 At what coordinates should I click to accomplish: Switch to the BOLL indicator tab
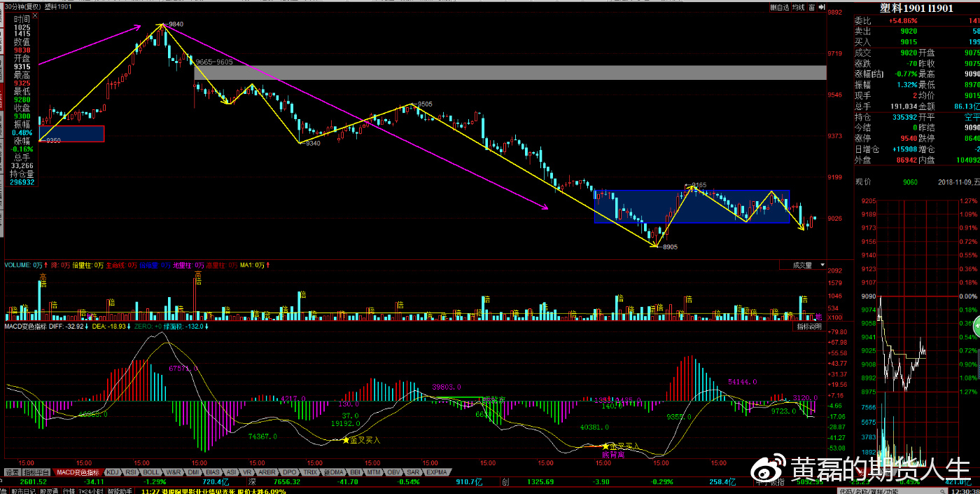tap(152, 472)
